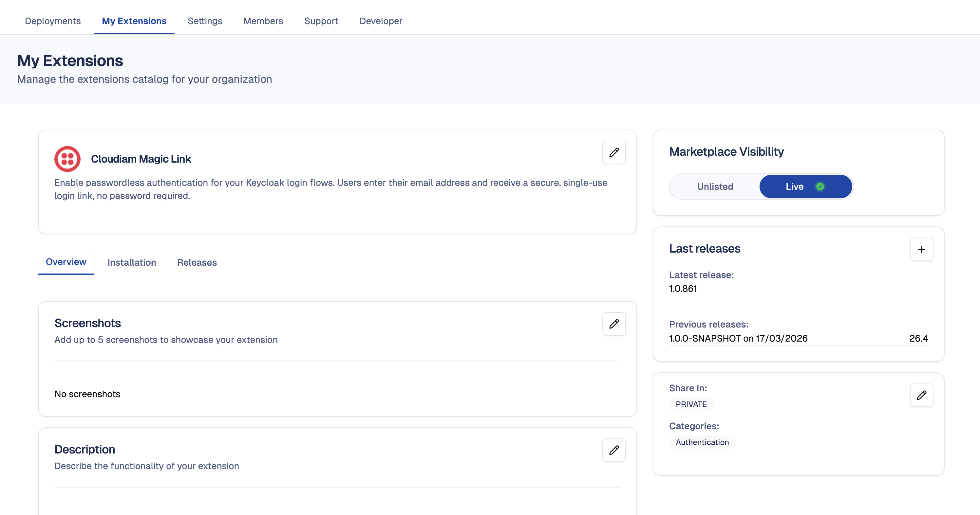The image size is (980, 515).
Task: Click the PRIVATE share badge
Action: 691,404
